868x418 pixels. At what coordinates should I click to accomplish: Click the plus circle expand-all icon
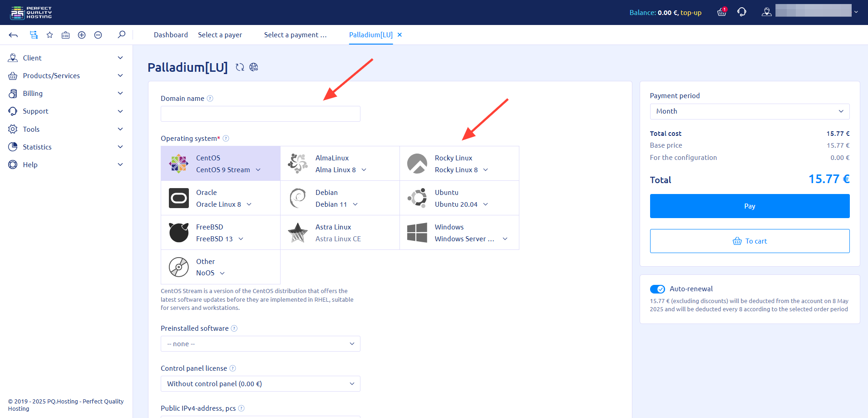point(82,35)
